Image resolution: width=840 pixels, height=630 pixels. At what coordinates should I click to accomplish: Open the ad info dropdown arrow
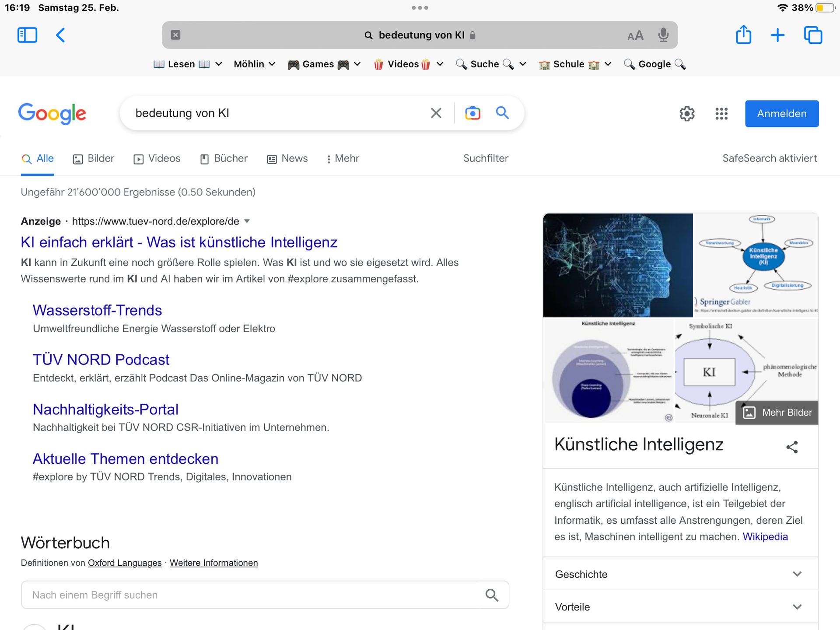(x=247, y=221)
